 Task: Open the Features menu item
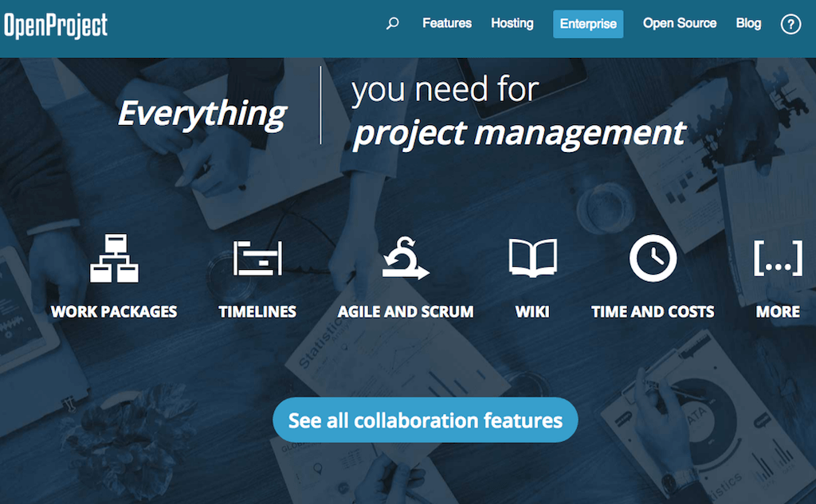click(447, 24)
